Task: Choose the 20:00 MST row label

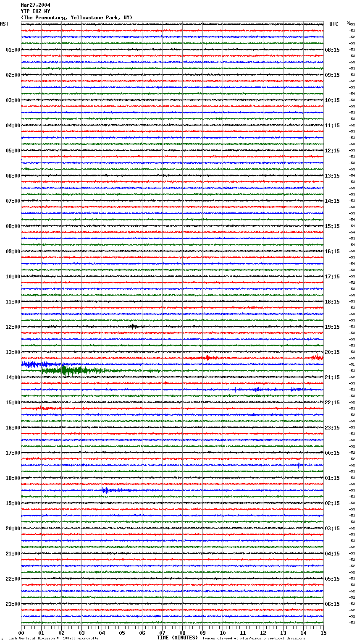Action: (x=13, y=529)
